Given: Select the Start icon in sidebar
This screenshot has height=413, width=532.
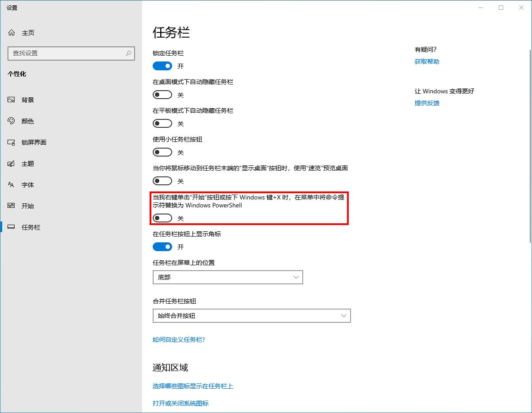Looking at the screenshot, I should click(12, 206).
